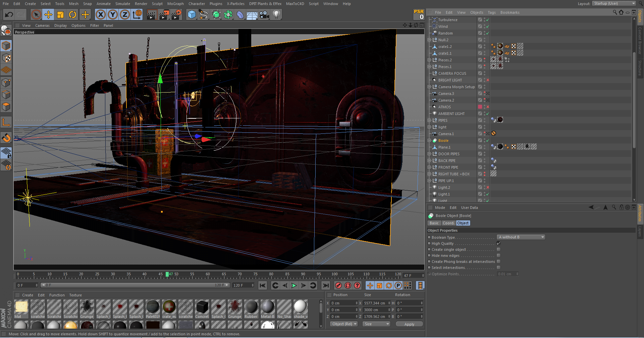Enable Create single object checkbox
Viewport: 644px width, 338px height.
[498, 249]
